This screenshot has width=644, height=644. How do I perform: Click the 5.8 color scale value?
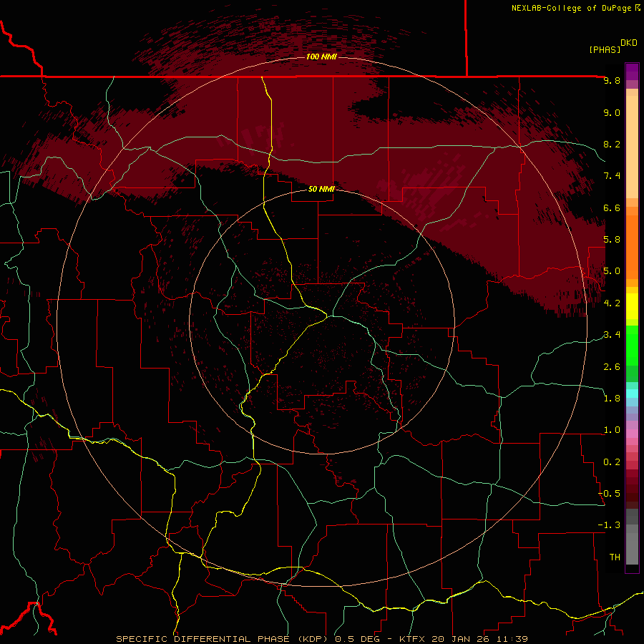(612, 240)
